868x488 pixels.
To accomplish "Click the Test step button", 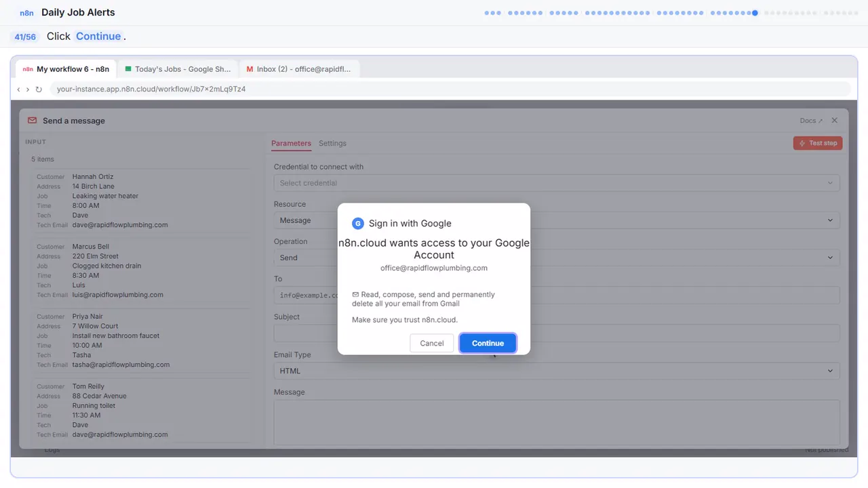I will pos(818,143).
